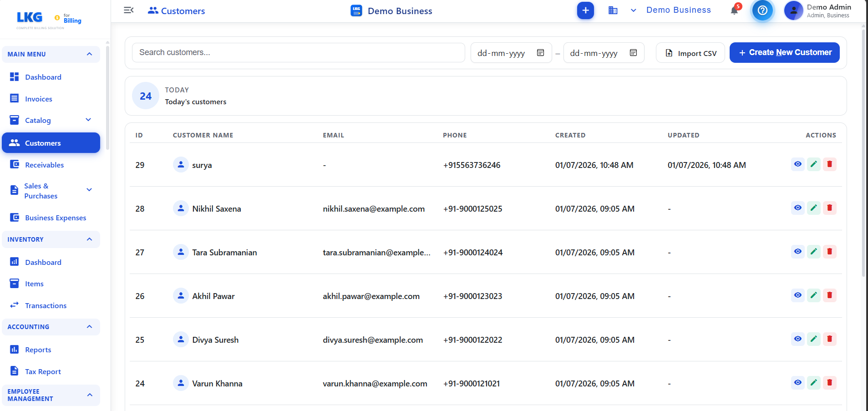Image resolution: width=868 pixels, height=411 pixels.
Task: View Divya Suresh with the eye icon
Action: [x=798, y=339]
